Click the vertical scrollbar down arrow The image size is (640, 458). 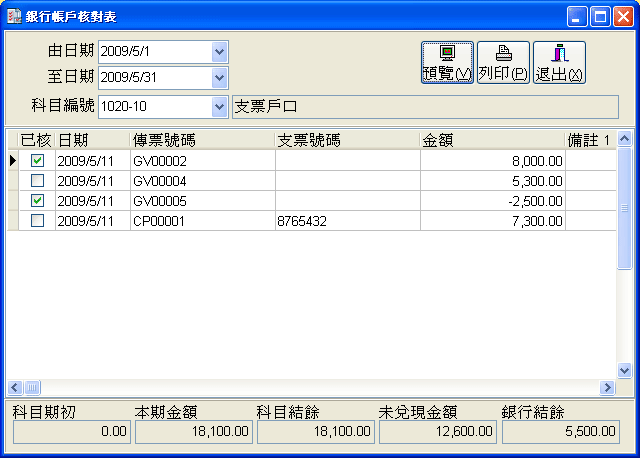pyautogui.click(x=624, y=370)
